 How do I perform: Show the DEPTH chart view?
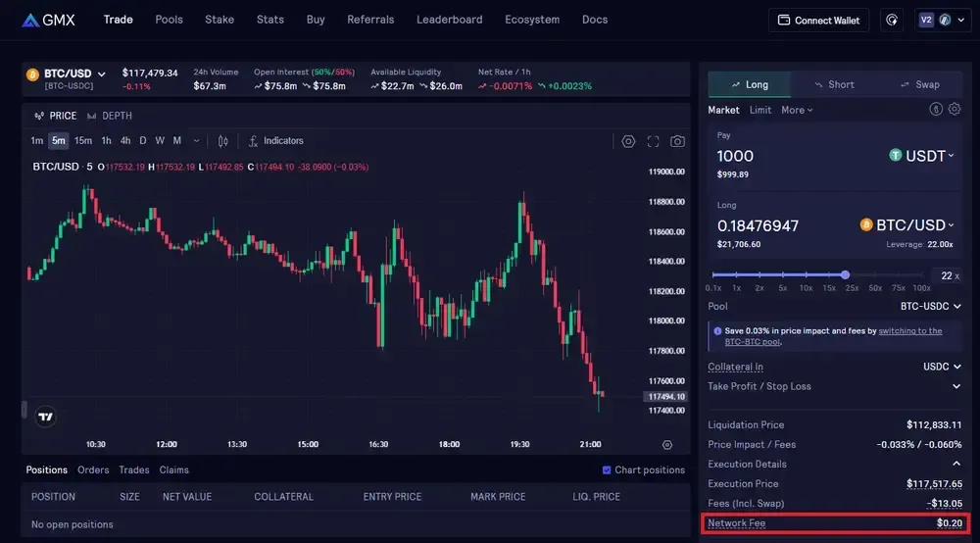[x=110, y=117]
